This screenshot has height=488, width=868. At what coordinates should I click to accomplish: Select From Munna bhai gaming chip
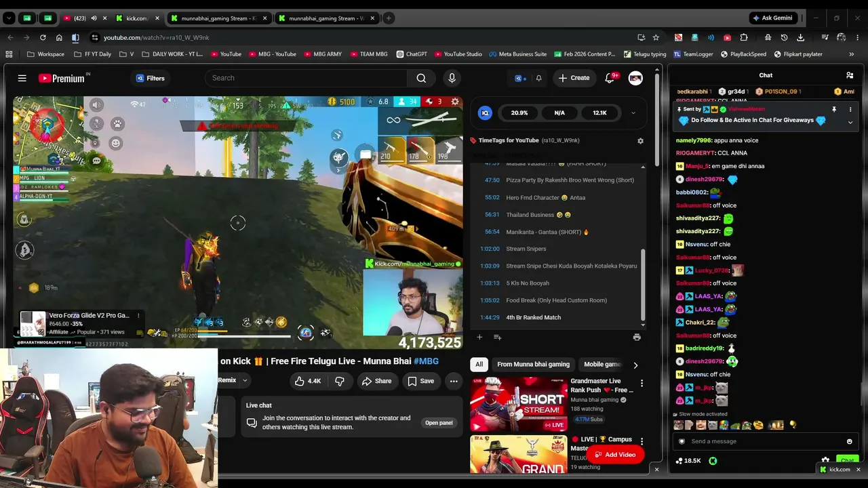pos(533,365)
